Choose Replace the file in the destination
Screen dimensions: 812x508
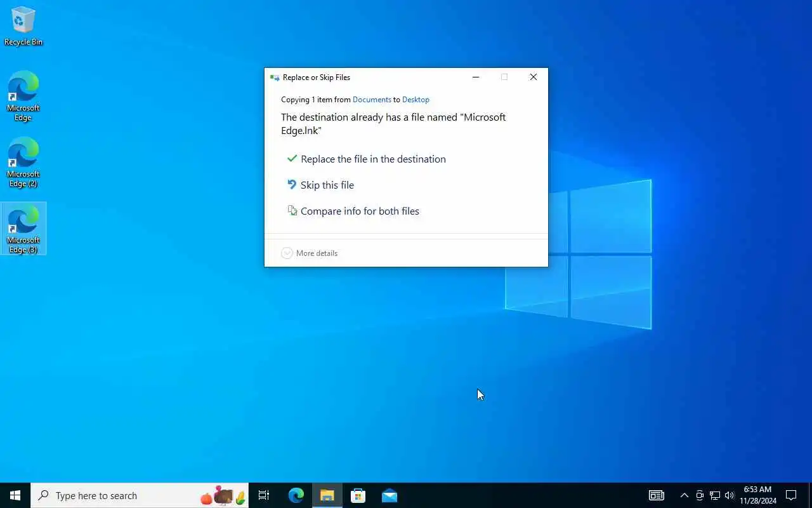pyautogui.click(x=367, y=159)
